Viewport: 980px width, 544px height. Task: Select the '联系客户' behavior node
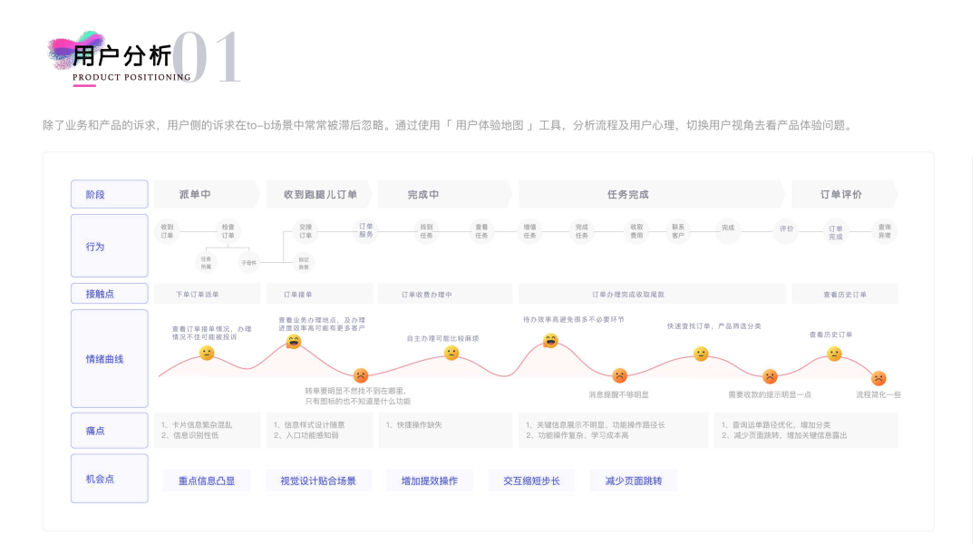678,231
